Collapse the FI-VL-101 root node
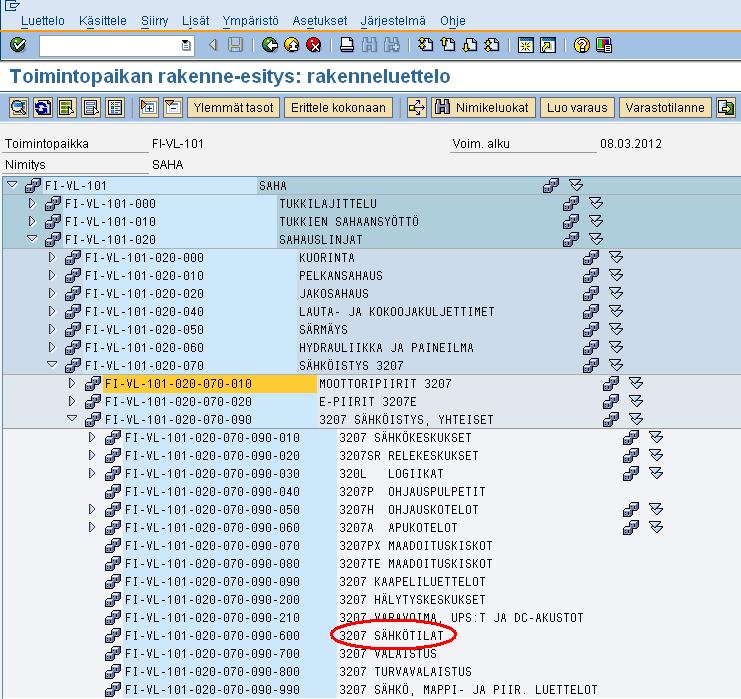The image size is (741, 699). [12, 185]
